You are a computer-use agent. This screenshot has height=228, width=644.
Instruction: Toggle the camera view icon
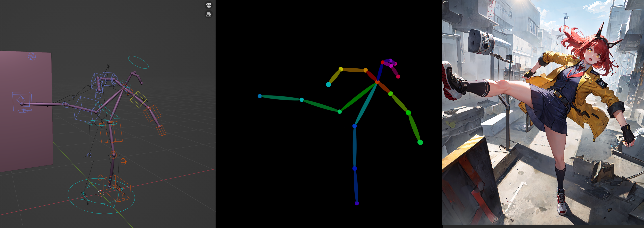tap(208, 5)
